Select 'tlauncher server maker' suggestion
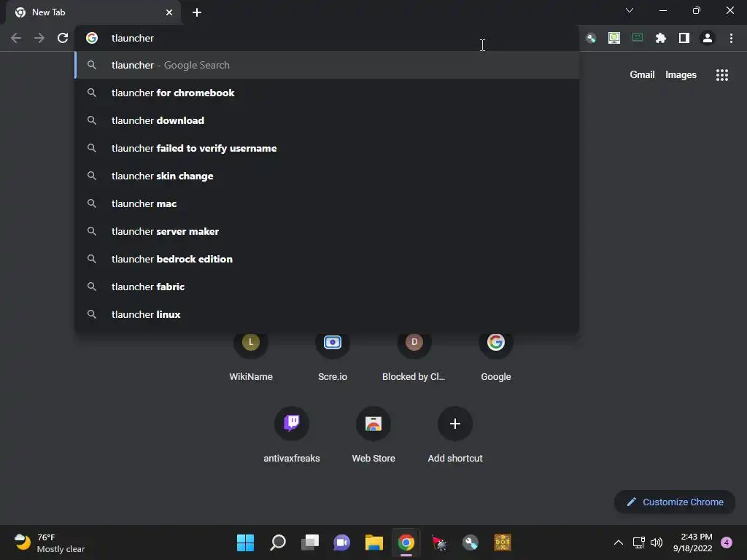747x560 pixels. click(x=327, y=231)
